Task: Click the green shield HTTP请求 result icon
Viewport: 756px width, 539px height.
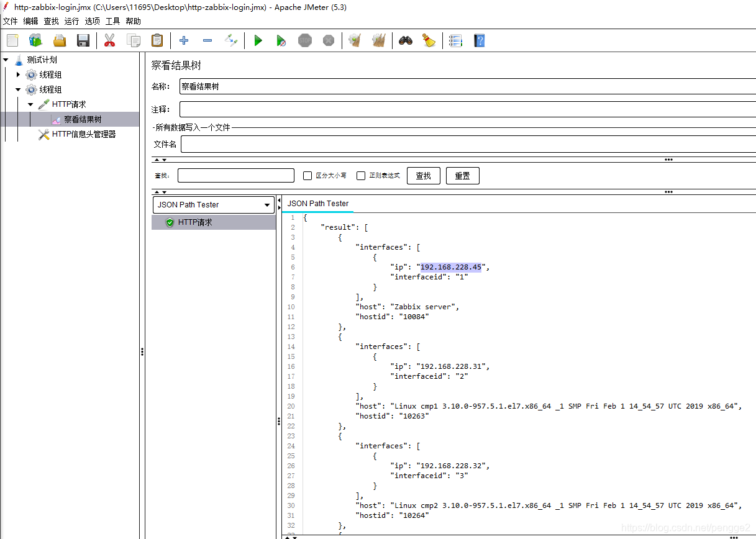Action: coord(170,222)
